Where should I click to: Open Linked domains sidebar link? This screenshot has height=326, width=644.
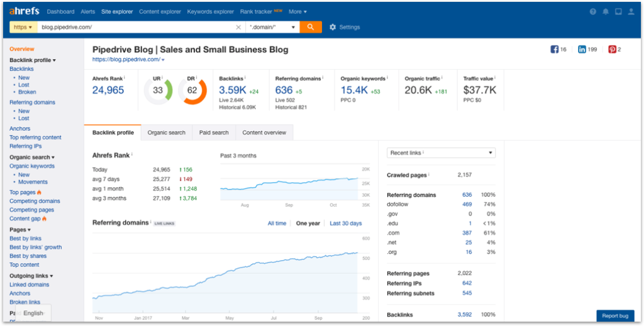tap(29, 284)
